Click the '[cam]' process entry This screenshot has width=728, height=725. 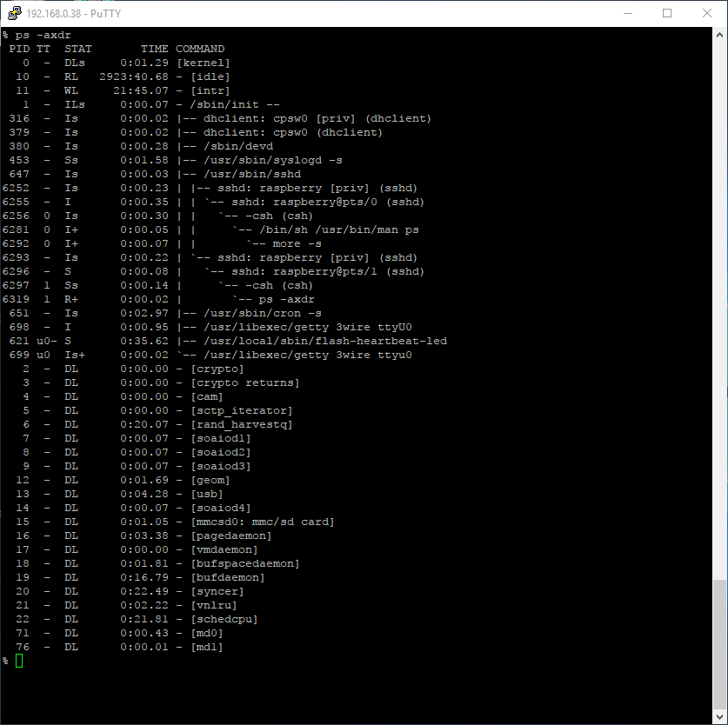coord(207,397)
